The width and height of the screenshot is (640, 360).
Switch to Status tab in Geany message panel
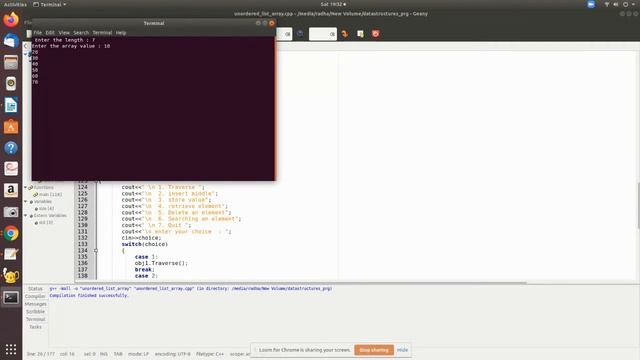[x=36, y=289]
